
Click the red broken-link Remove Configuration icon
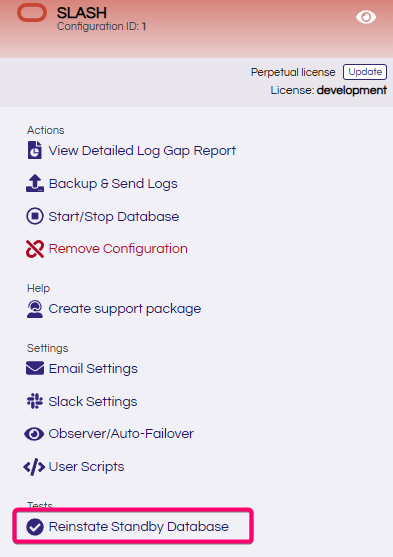click(35, 249)
